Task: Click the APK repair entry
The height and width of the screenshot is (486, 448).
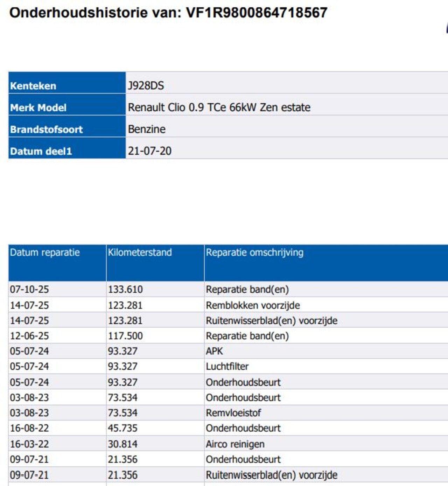Action: [214, 351]
